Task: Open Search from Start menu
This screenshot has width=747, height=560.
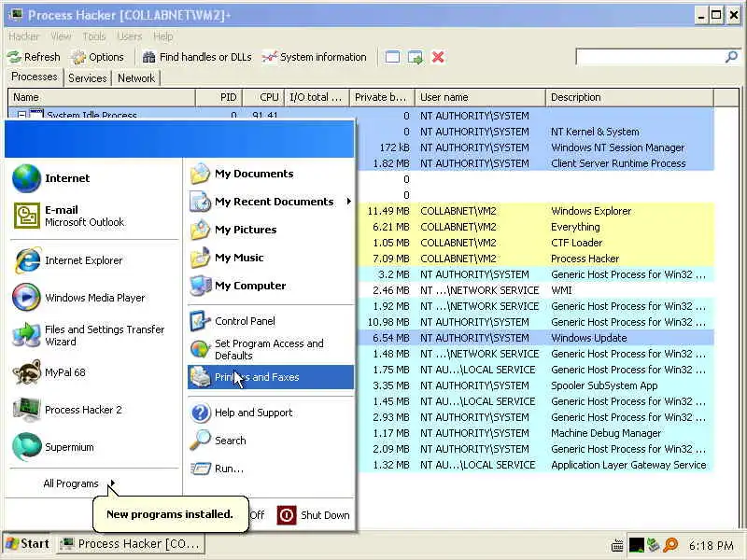Action: tap(218, 441)
